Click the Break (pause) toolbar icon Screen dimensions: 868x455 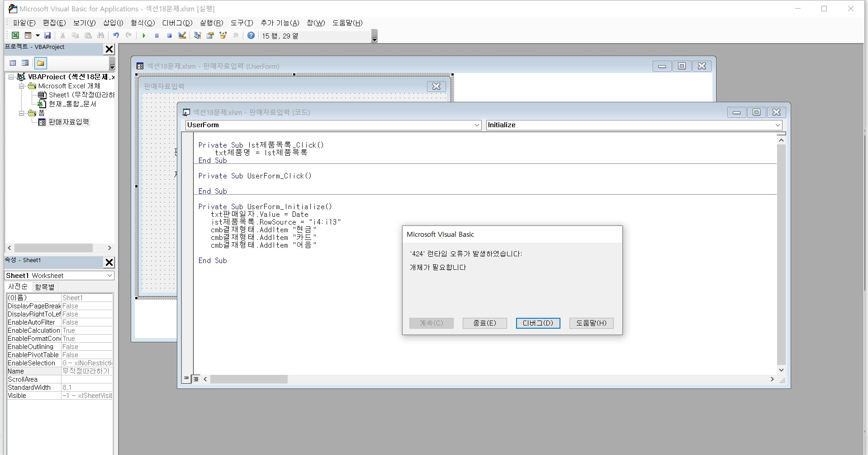(157, 35)
